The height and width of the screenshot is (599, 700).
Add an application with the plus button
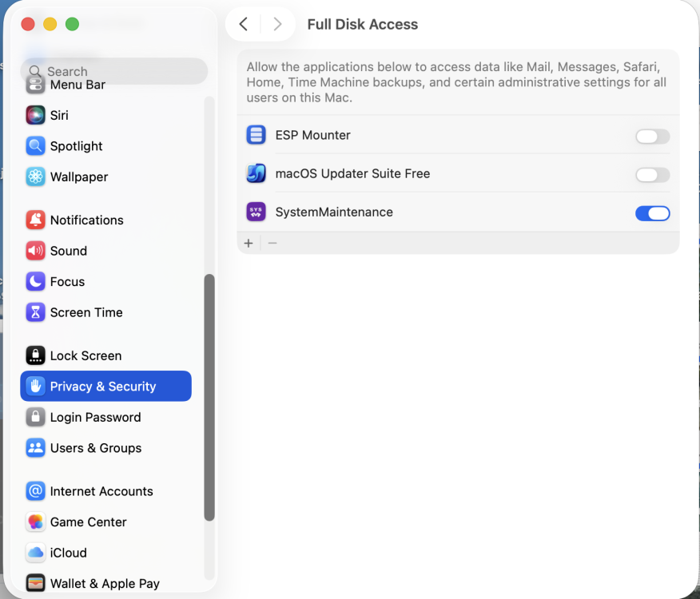click(x=249, y=244)
